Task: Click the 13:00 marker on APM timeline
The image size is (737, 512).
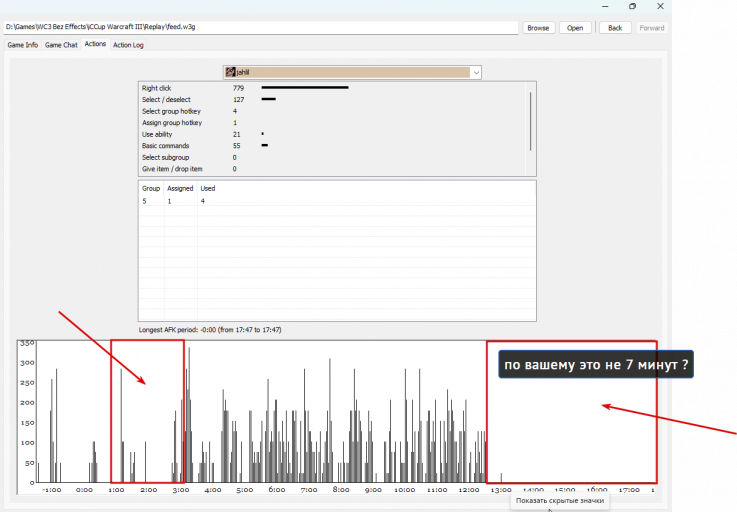Action: tap(501, 490)
